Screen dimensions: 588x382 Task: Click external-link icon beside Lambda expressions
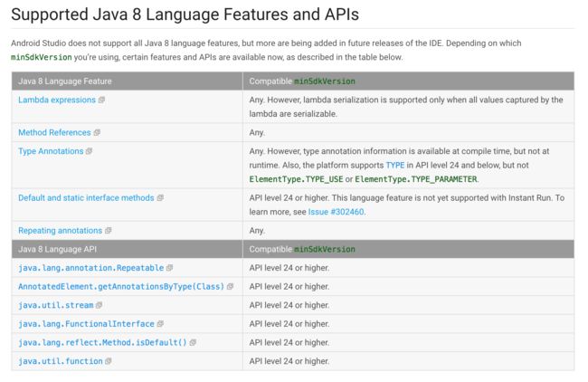tap(101, 100)
